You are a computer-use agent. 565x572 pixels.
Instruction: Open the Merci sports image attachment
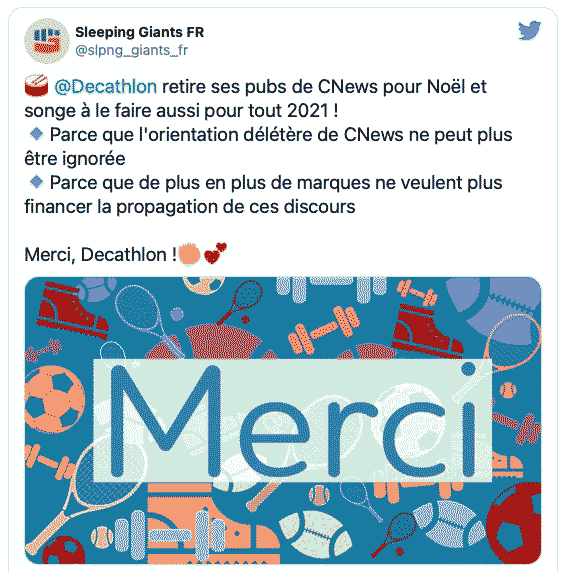(283, 421)
